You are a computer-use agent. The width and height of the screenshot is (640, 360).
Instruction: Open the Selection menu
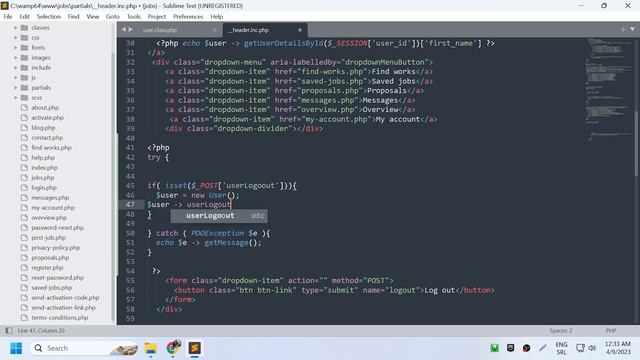click(49, 17)
